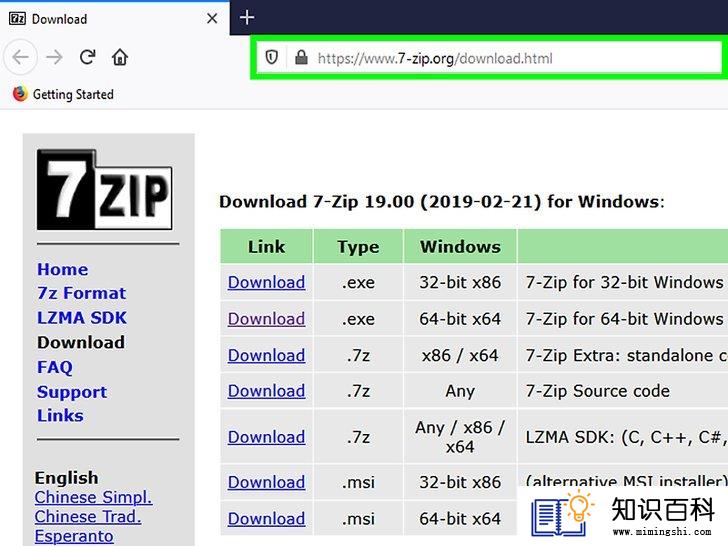The image size is (728, 546).
Task: Go to the browser home page icon
Action: coord(120,57)
